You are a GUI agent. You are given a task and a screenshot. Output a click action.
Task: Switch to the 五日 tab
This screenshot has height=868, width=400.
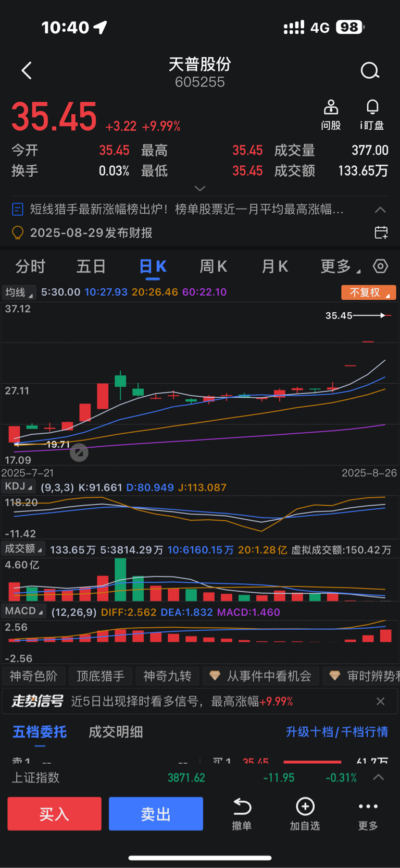click(91, 266)
